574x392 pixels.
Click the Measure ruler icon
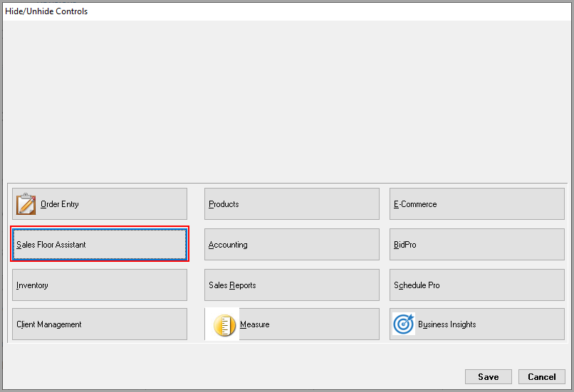224,324
